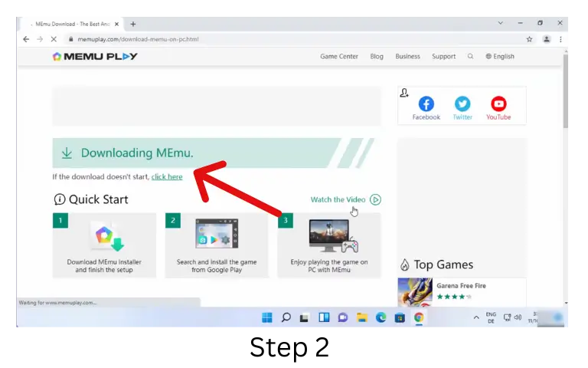This screenshot has width=588, height=368.
Task: Click the Enjoy playing on PC step card
Action: tap(329, 245)
